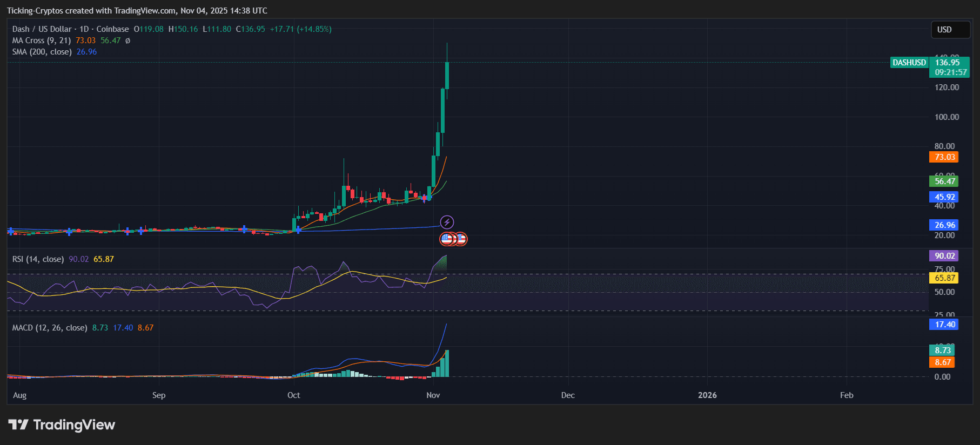Click the blue MA cross marker at October start
Viewport: 980px width, 445px height.
point(298,230)
